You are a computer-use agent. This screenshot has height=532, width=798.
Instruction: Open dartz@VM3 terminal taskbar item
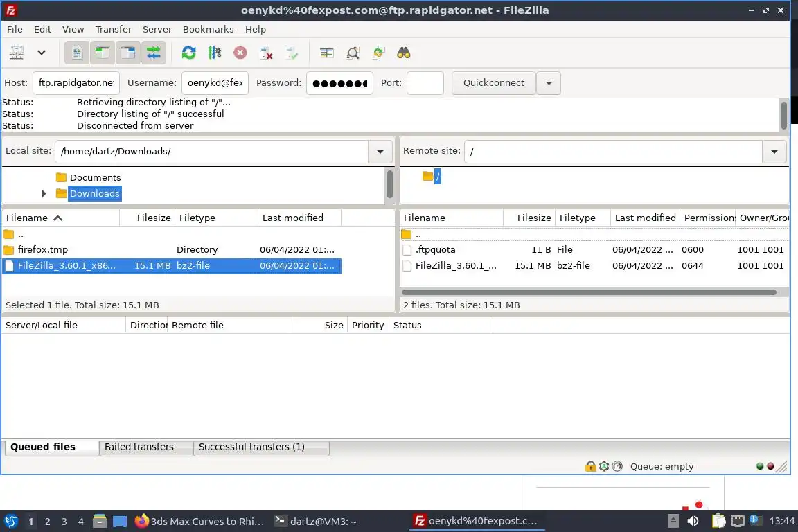coord(316,522)
